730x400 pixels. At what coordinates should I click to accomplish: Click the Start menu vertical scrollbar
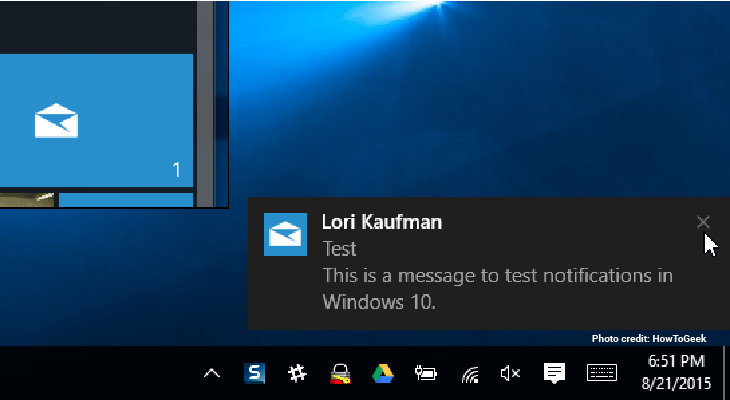click(x=204, y=100)
